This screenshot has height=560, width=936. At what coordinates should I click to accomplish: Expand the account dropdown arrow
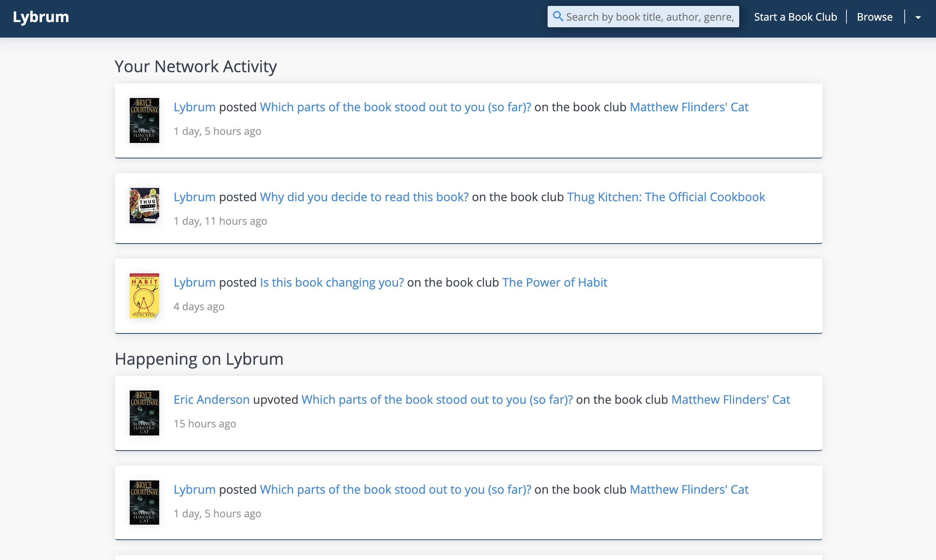point(918,17)
